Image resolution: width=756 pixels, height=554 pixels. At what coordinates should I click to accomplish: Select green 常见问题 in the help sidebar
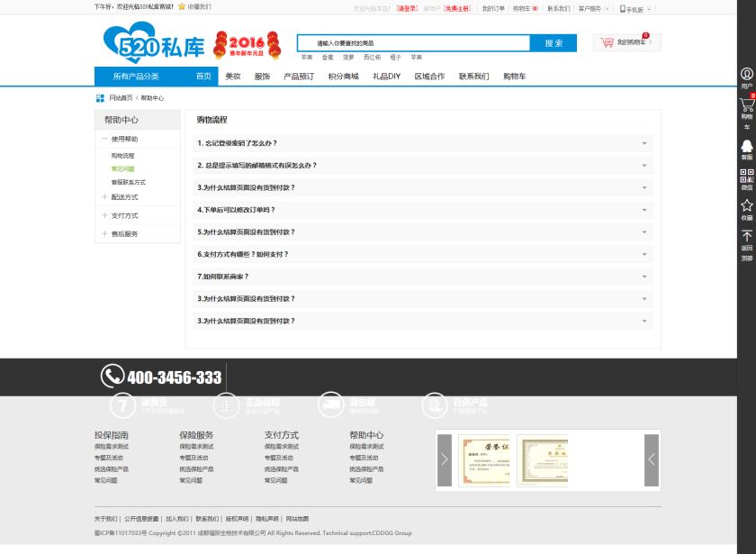tap(122, 169)
